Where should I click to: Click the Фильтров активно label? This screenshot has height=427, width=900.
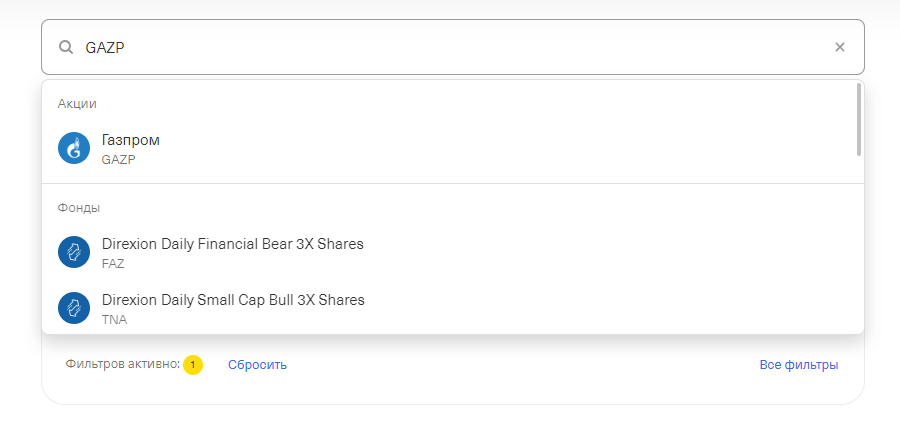click(x=122, y=365)
